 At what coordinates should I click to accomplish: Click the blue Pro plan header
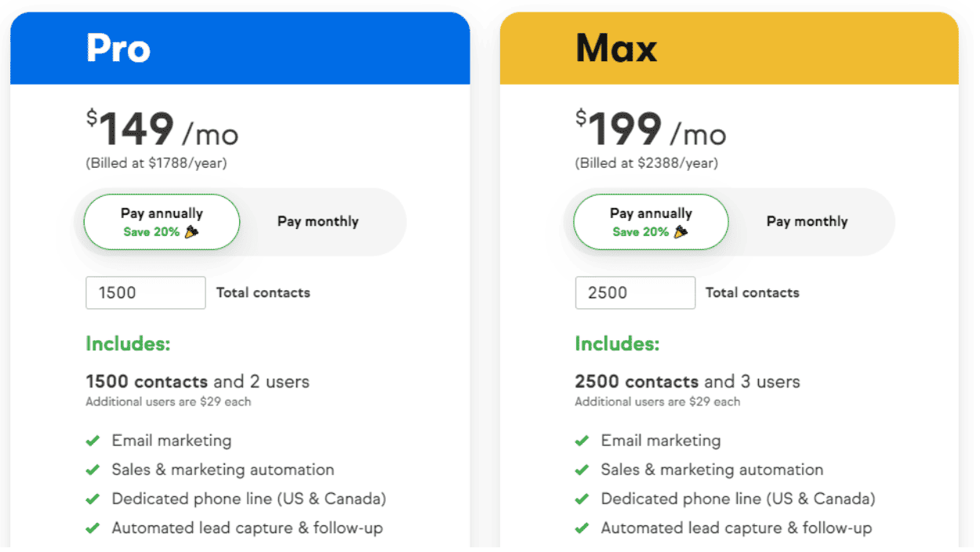coord(240,48)
